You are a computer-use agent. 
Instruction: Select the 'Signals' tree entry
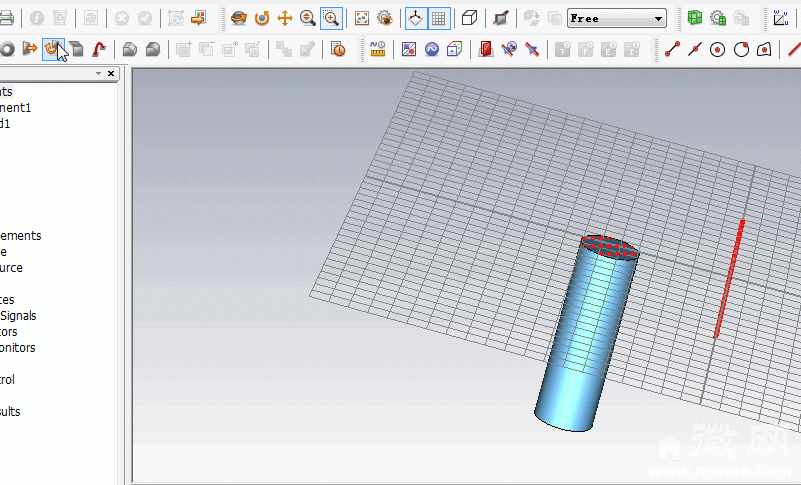click(18, 316)
